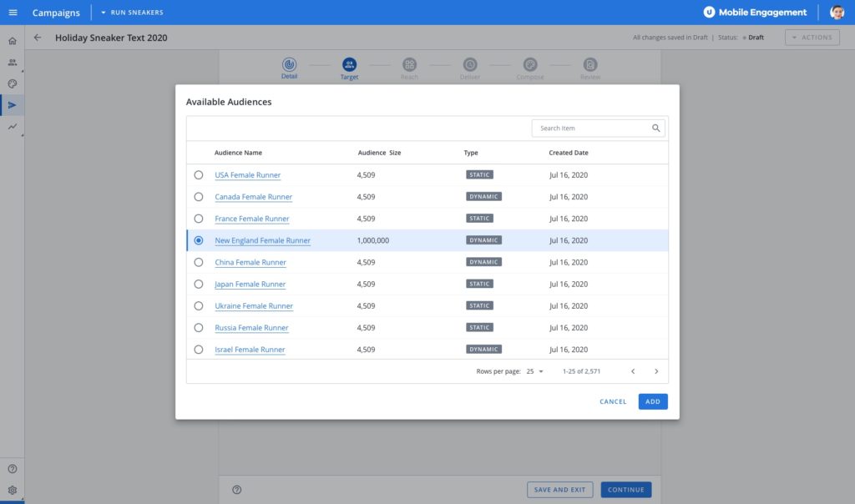Open Japan Female Runner link

coord(250,284)
